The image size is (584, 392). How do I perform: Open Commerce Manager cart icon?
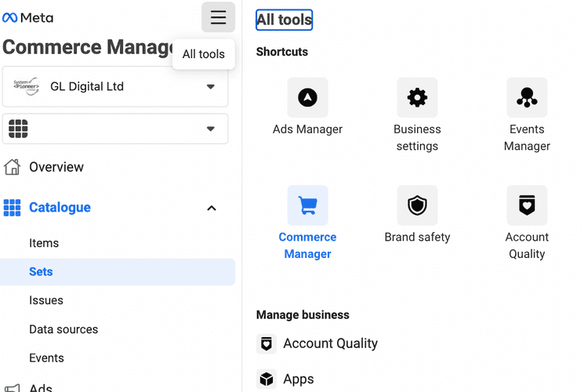307,205
